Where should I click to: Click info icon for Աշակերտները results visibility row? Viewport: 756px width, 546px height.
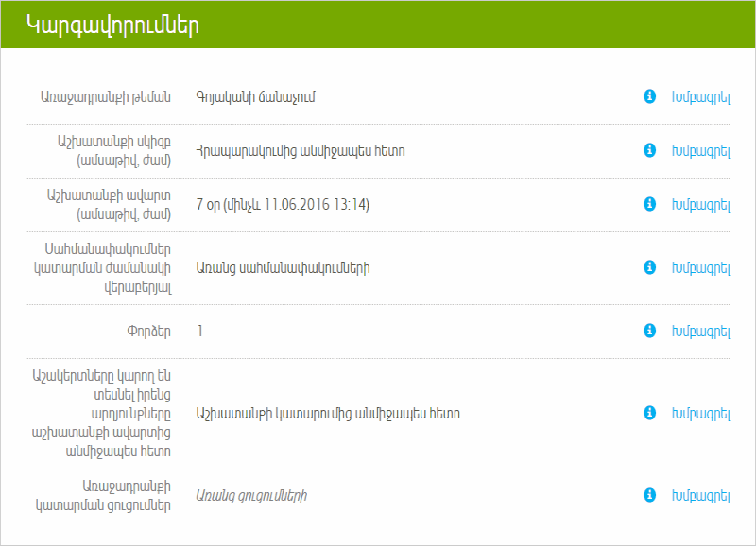click(x=649, y=413)
